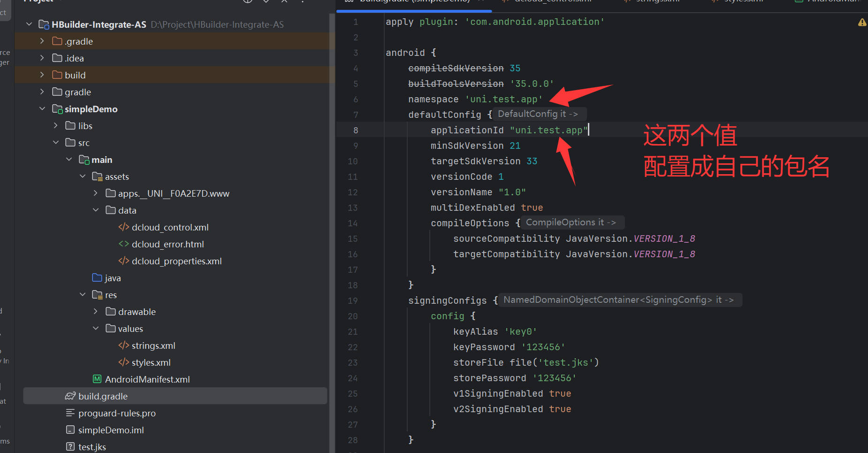Collapse the main folder chevron

[x=69, y=159]
